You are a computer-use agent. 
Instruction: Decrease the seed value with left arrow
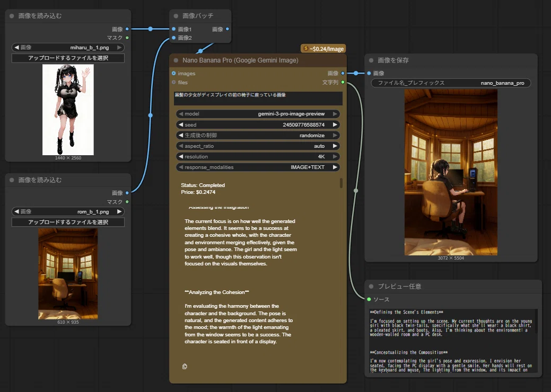(x=181, y=124)
